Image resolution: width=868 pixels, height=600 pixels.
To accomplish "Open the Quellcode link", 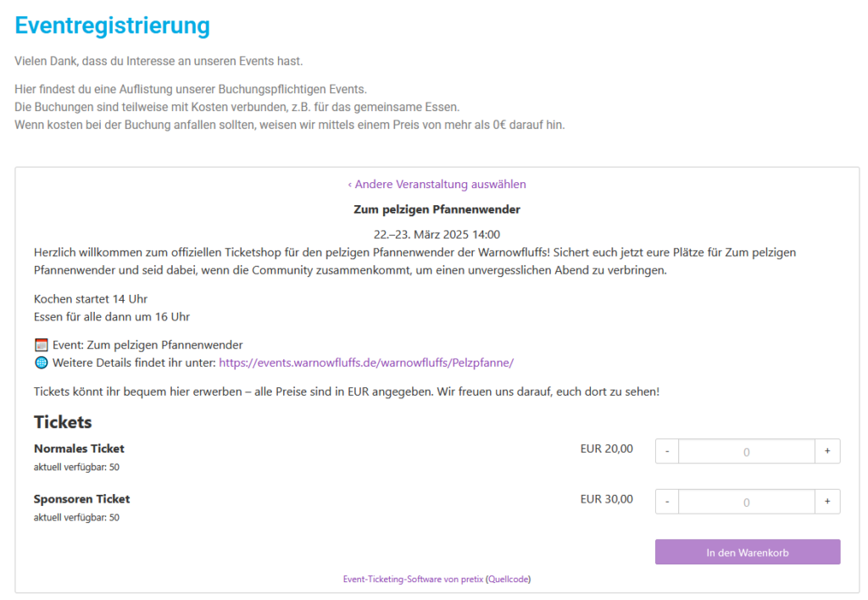I will click(x=509, y=579).
